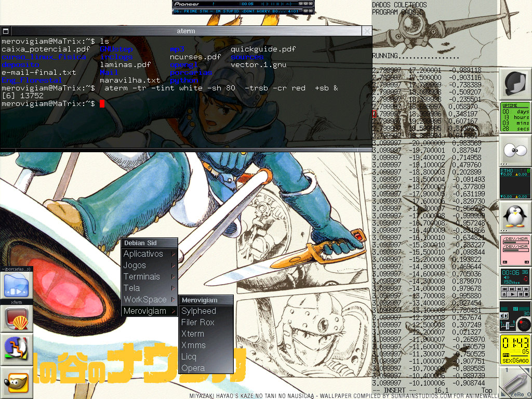Click the Tux penguin dock icon
The width and height of the screenshot is (532, 399).
[x=515, y=217]
